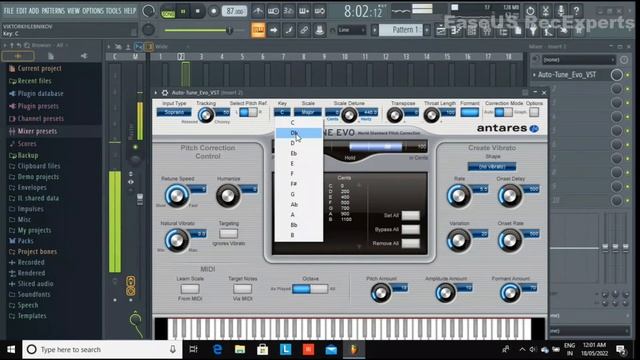Viewport: 640px width, 360px height.
Task: Open the EDIT menu
Action: [21, 11]
